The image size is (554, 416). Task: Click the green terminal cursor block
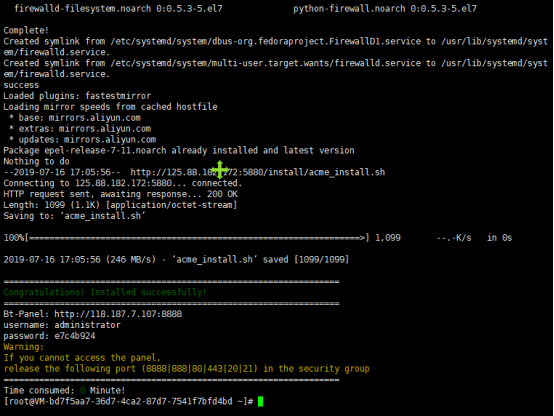pyautogui.click(x=260, y=402)
